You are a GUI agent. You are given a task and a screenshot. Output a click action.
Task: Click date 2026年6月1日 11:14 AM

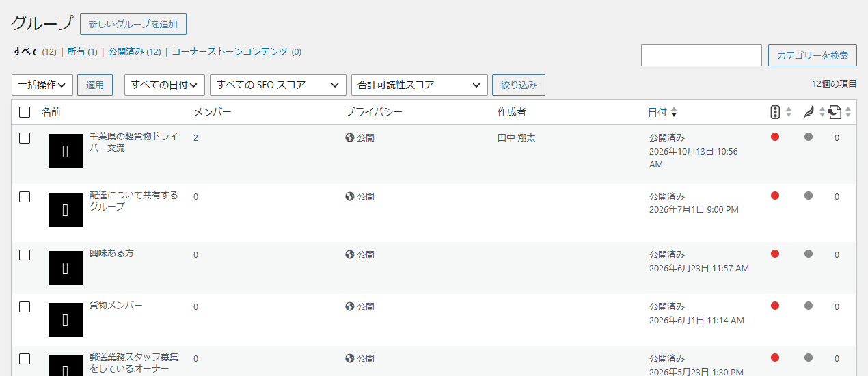(696, 320)
